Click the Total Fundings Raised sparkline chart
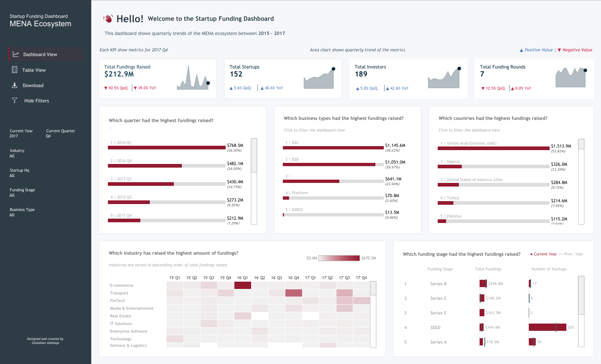Image resolution: width=601 pixels, height=364 pixels. click(x=193, y=78)
